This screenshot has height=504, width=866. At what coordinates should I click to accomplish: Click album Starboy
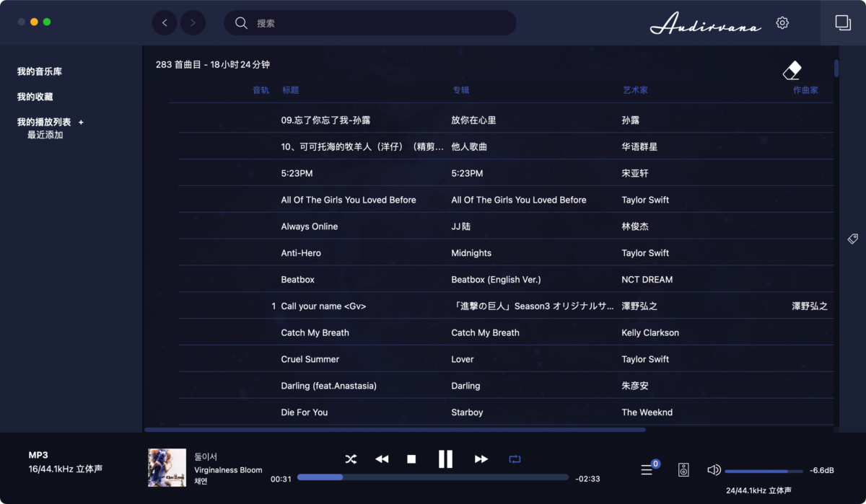pyautogui.click(x=467, y=412)
